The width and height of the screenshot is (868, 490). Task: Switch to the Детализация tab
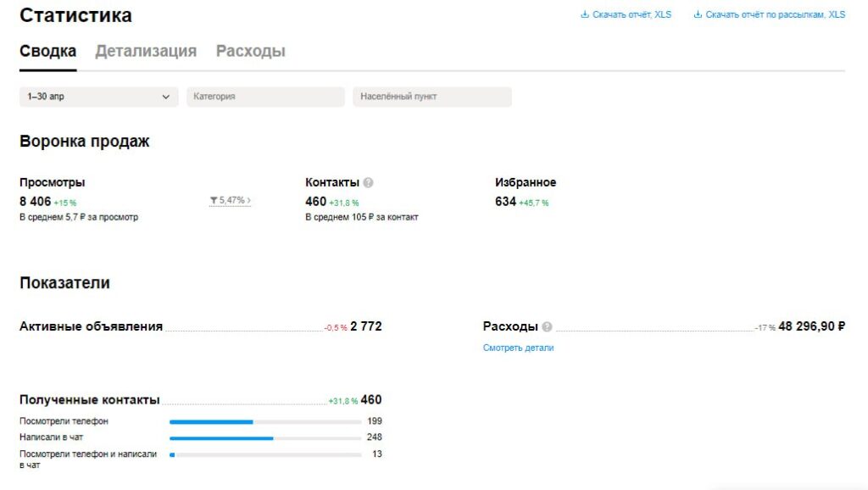(x=146, y=51)
